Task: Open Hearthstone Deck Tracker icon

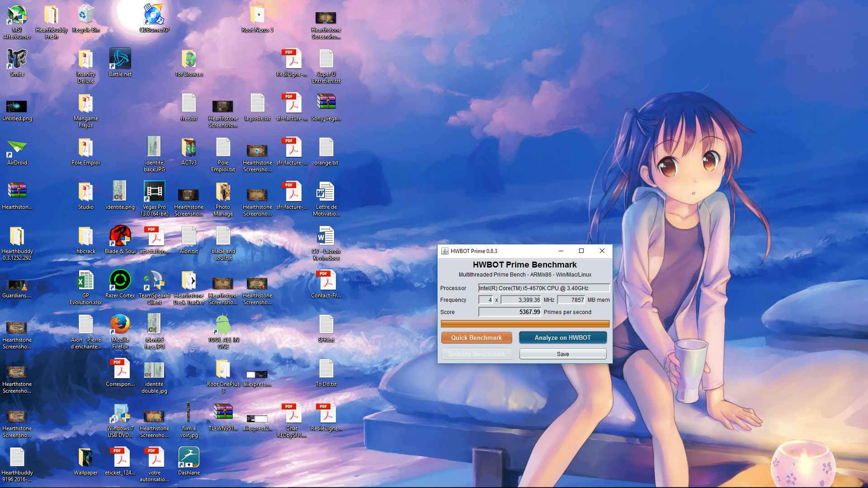Action: pos(189,287)
